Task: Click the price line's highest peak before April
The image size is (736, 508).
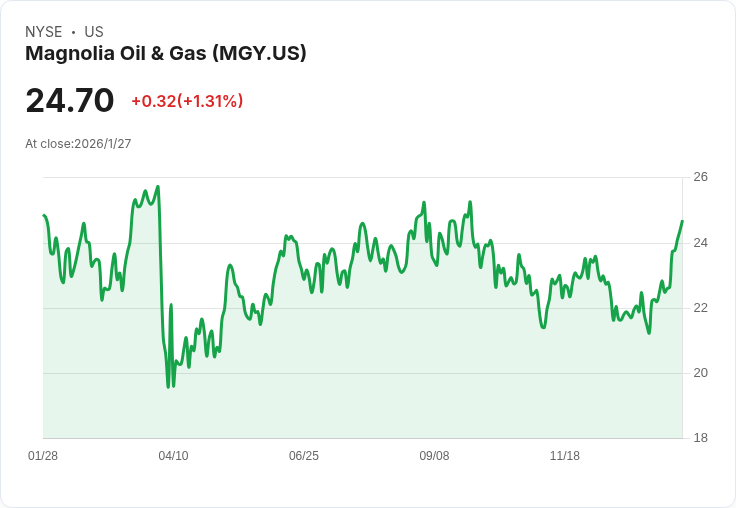Action: (158, 186)
